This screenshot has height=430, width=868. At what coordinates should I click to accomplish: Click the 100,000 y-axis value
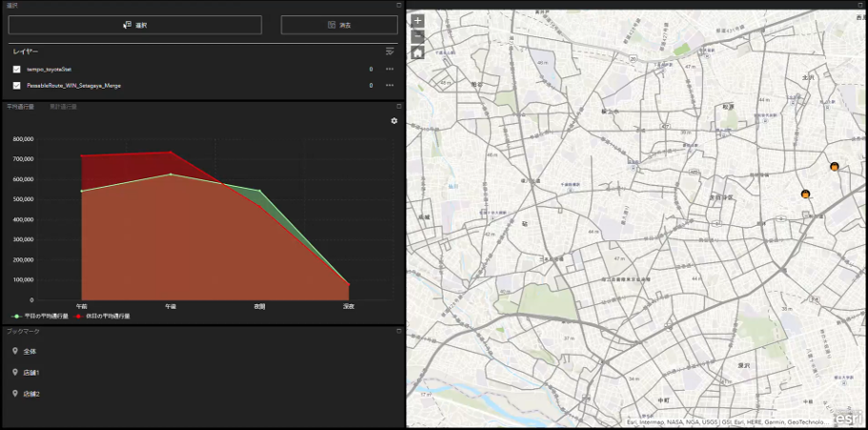(x=23, y=279)
